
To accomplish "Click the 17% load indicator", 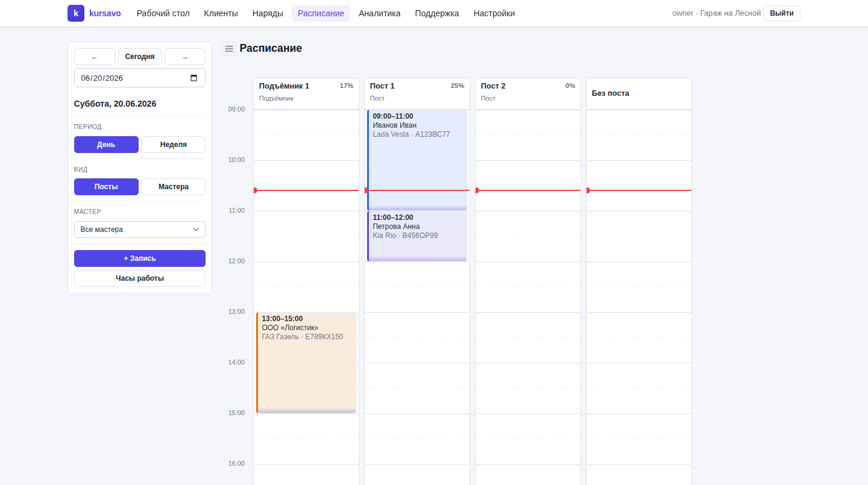I will click(347, 86).
